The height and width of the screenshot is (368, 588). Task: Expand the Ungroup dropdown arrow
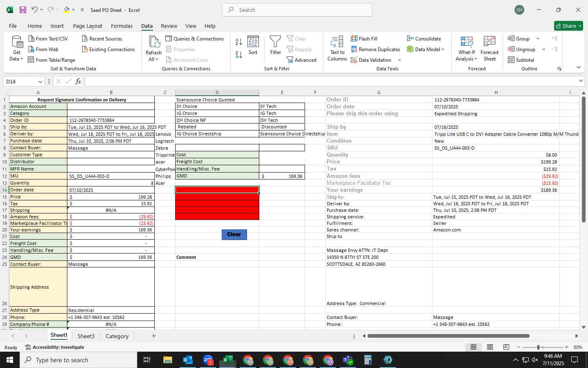point(543,49)
